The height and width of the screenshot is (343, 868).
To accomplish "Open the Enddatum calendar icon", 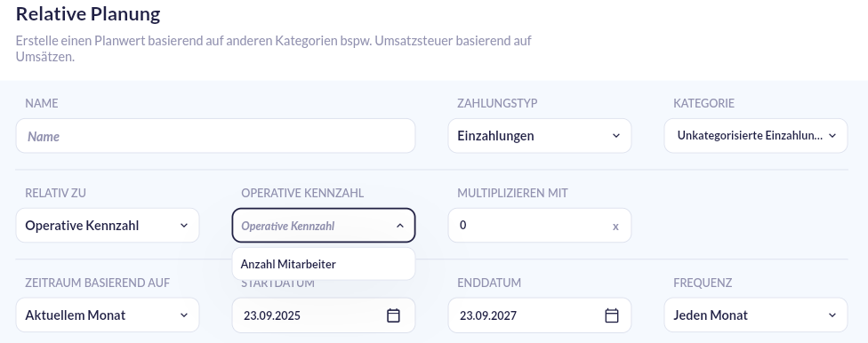I will 612,315.
